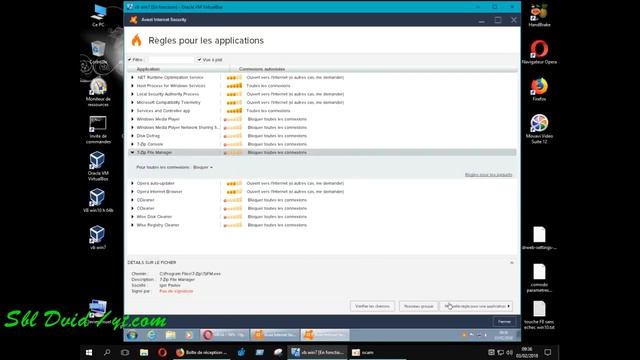Expand the Windows Media Player row
The height and width of the screenshot is (360, 640).
(132, 119)
